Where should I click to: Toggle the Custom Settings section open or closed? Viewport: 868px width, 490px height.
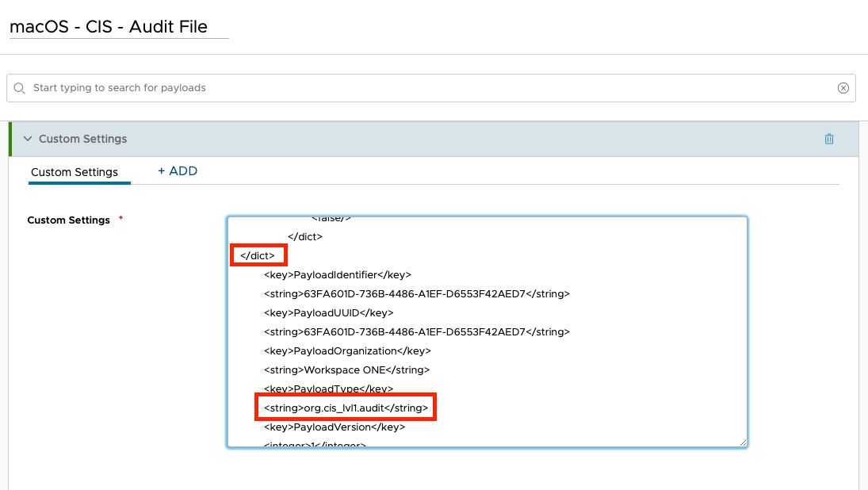coord(28,138)
